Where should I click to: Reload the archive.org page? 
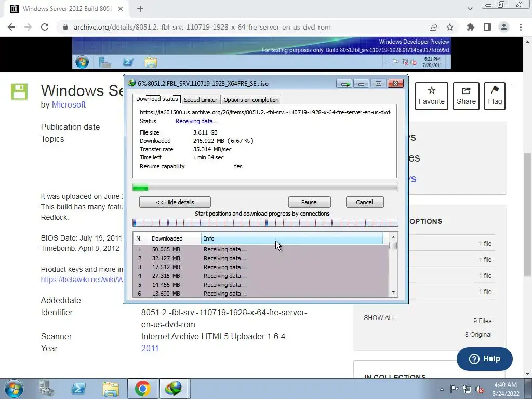[45, 27]
